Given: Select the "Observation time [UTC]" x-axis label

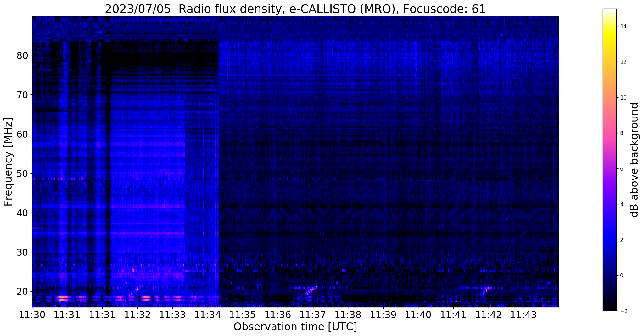Looking at the screenshot, I should coord(295,327).
